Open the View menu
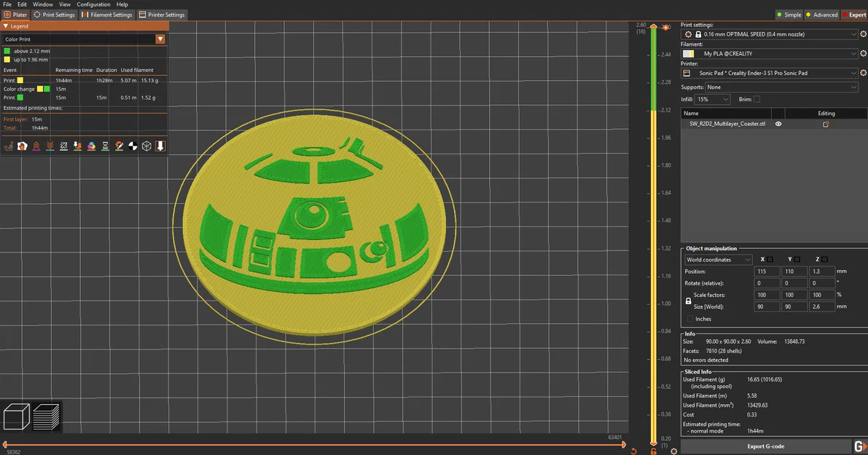868x455 pixels. [65, 4]
